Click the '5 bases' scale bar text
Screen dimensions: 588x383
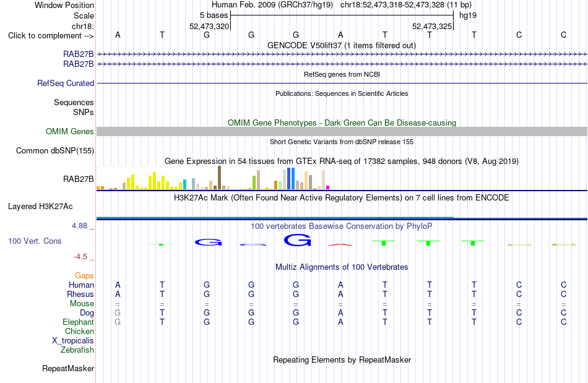pos(214,15)
